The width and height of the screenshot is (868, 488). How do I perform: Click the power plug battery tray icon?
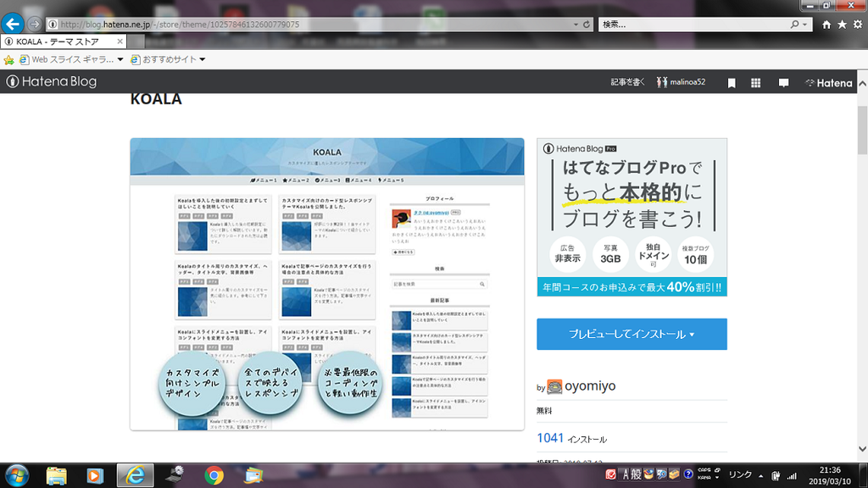pos(776,476)
